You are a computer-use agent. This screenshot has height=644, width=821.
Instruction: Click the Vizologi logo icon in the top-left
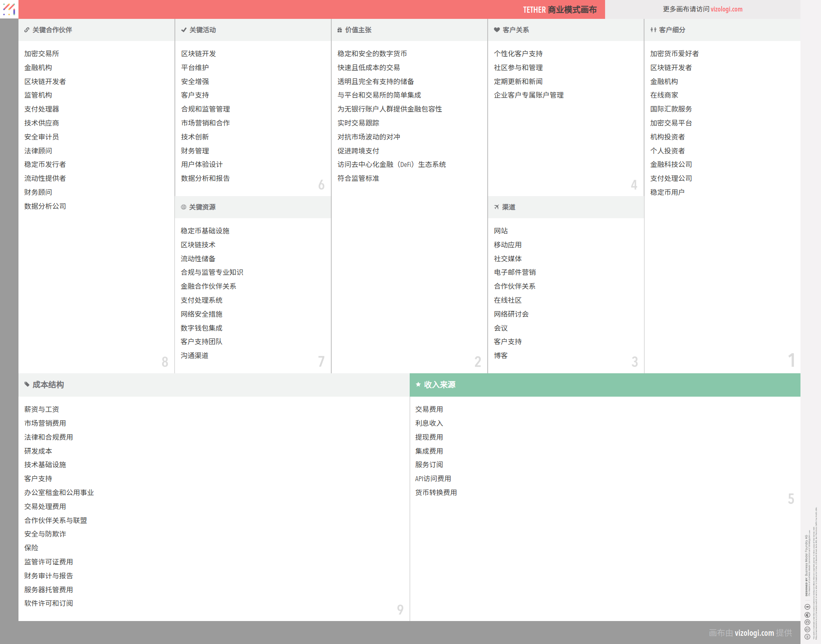(9, 9)
